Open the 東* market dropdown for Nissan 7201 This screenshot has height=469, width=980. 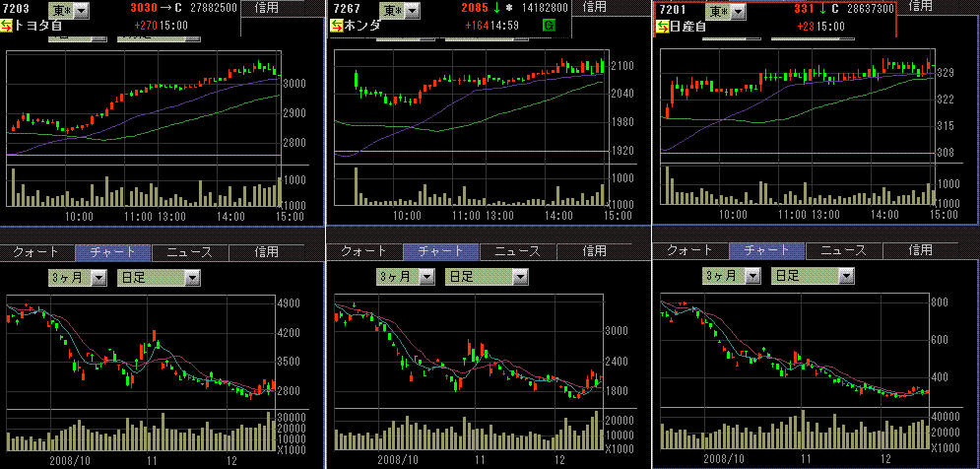[738, 11]
